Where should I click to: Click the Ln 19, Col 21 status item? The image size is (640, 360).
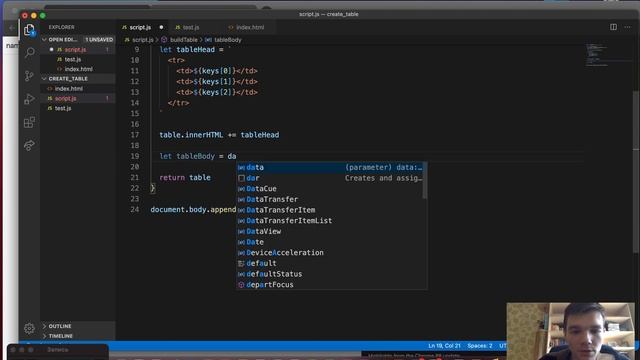444,346
